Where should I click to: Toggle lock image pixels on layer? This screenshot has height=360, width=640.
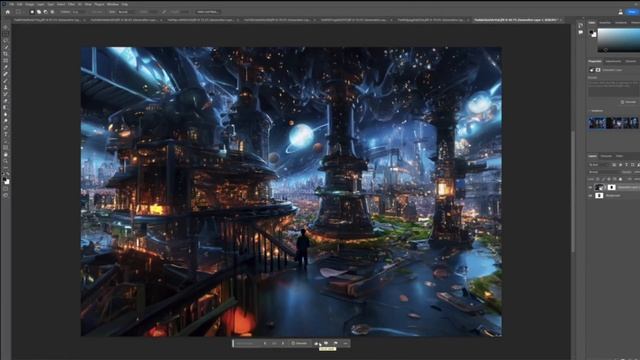click(x=604, y=179)
